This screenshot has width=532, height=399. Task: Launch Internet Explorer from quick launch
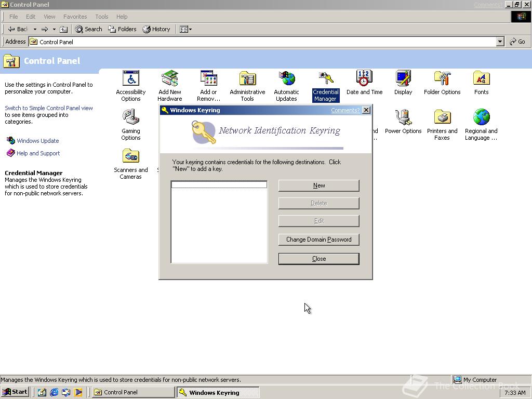click(54, 392)
